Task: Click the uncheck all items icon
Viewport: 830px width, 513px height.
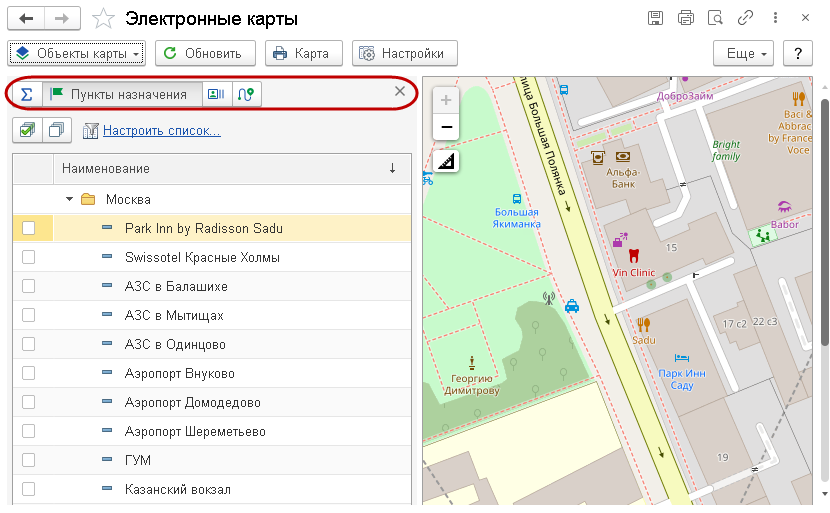Action: coord(57,130)
